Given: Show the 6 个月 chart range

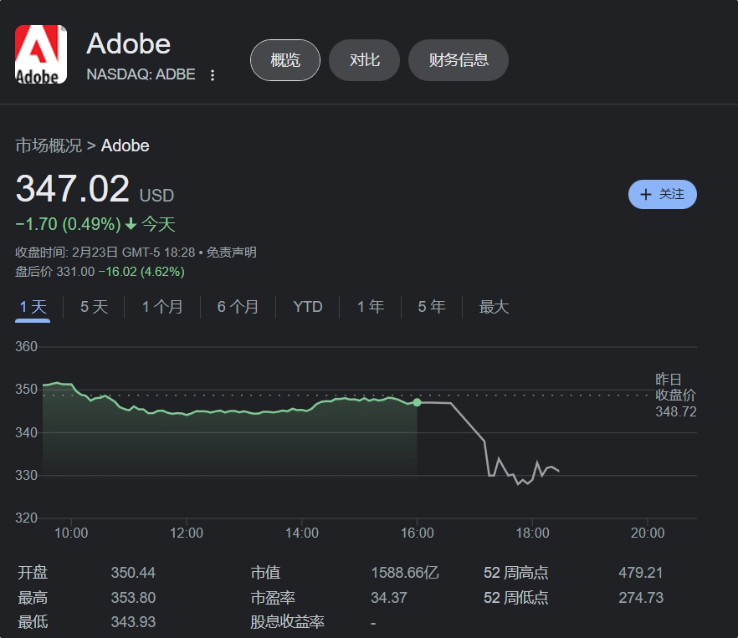Looking at the screenshot, I should (238, 307).
